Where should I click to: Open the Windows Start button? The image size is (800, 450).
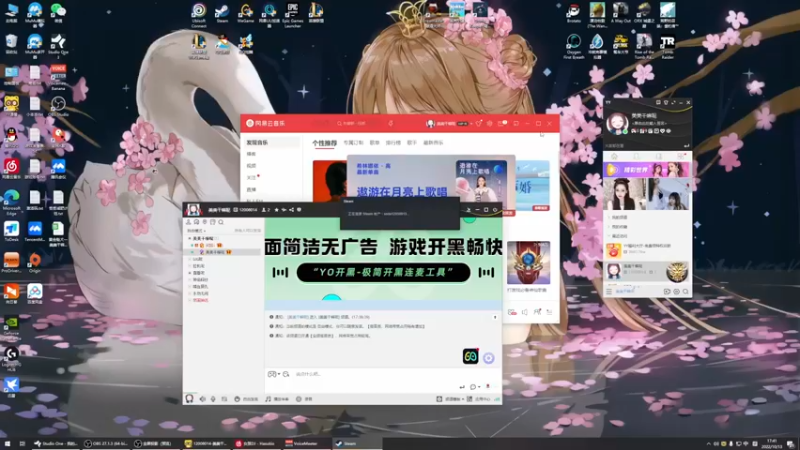pyautogui.click(x=7, y=444)
